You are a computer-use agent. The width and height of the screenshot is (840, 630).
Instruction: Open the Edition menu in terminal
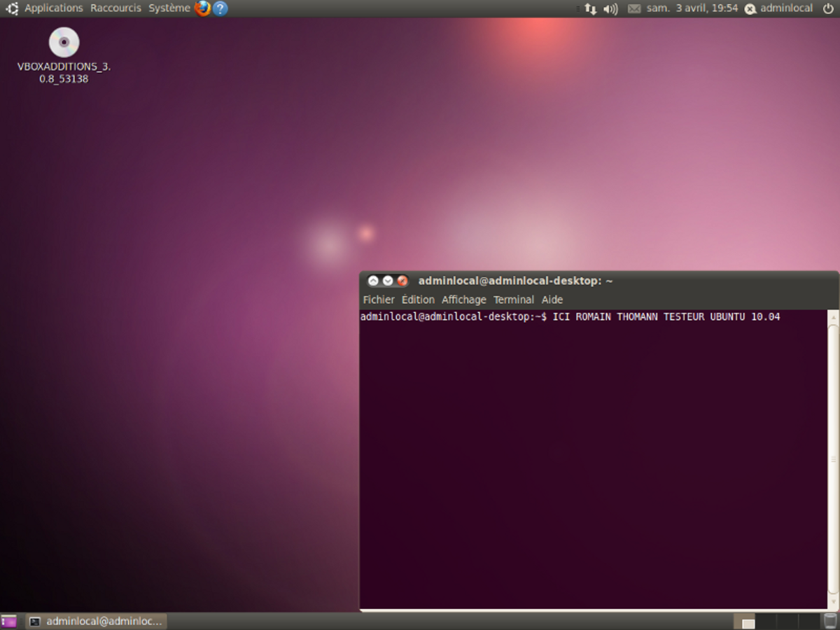click(418, 300)
